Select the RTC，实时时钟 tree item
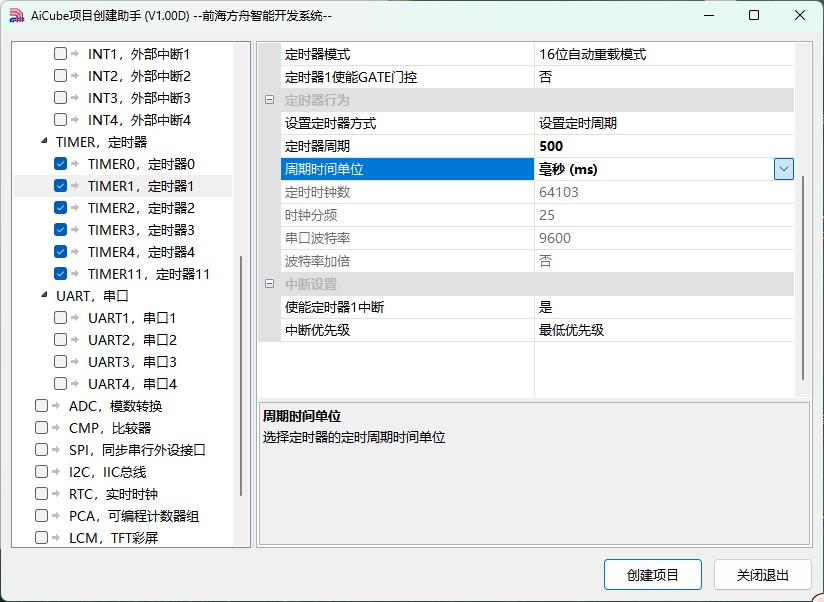The width and height of the screenshot is (824, 602). pyautogui.click(x=113, y=494)
